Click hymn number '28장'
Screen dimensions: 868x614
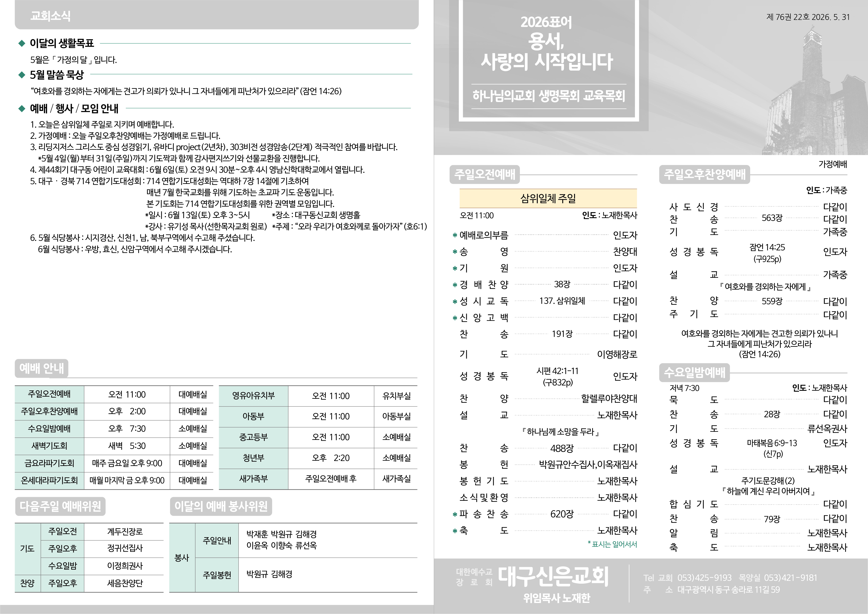click(772, 414)
